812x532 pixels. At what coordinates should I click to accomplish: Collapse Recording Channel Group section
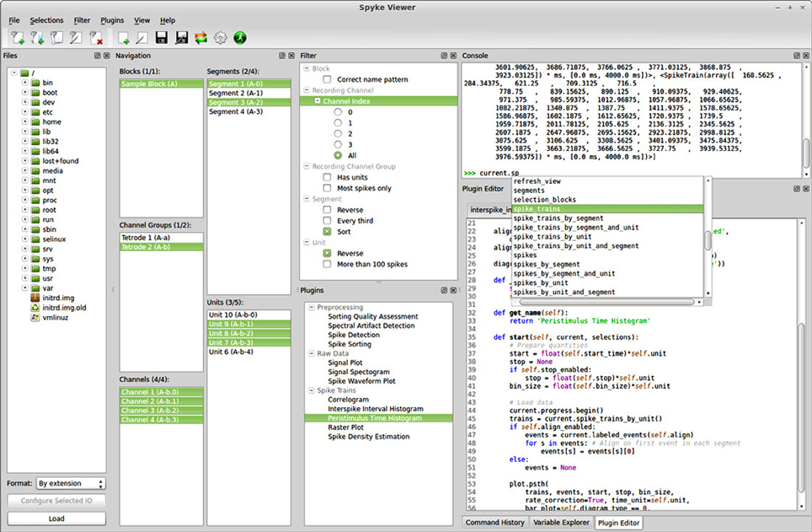(x=307, y=166)
